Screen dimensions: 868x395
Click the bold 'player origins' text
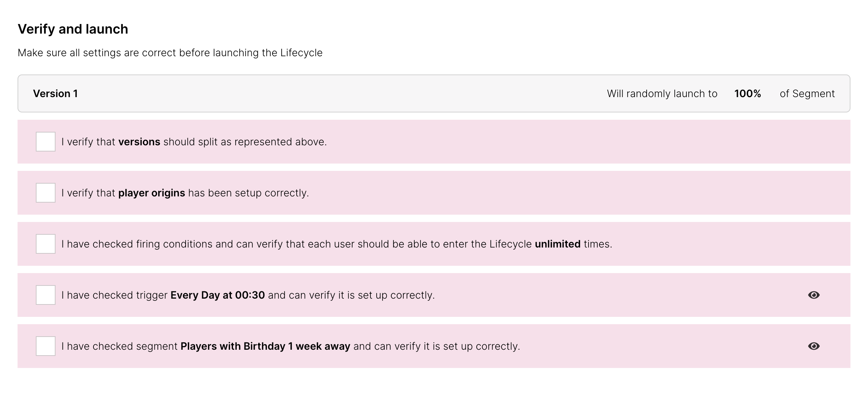(152, 193)
